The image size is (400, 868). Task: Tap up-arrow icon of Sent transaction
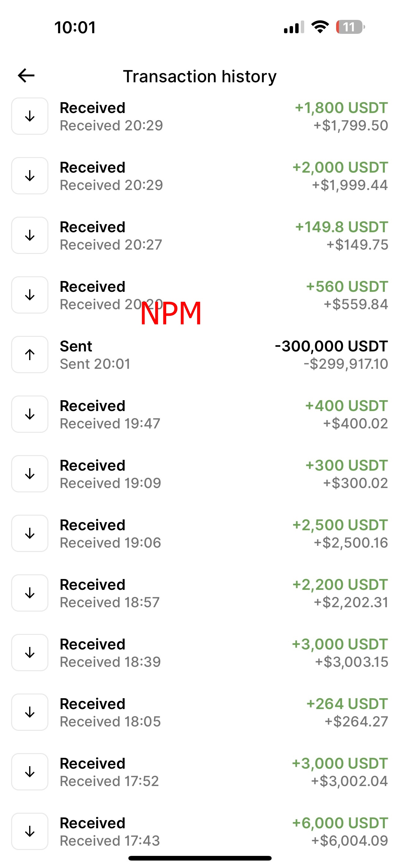(x=30, y=355)
